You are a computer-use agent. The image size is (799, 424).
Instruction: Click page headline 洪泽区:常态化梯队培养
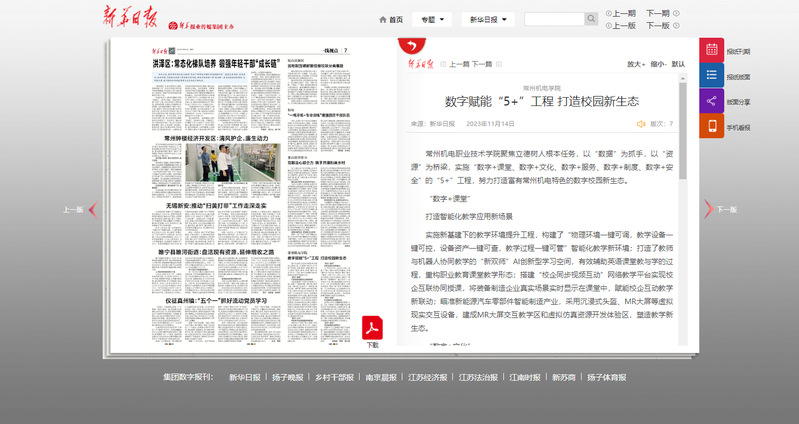217,64
